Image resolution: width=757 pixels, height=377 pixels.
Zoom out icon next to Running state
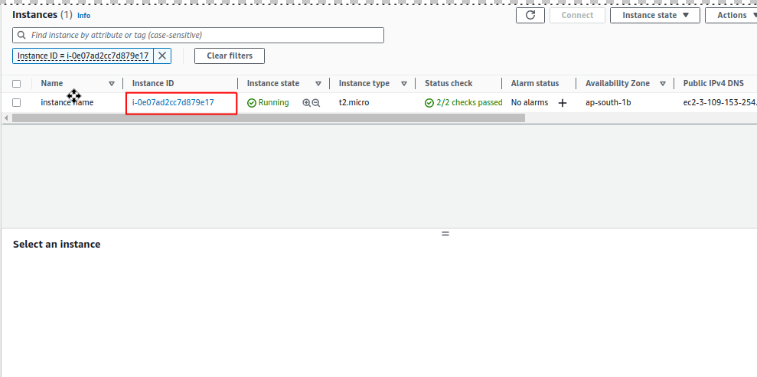[316, 103]
